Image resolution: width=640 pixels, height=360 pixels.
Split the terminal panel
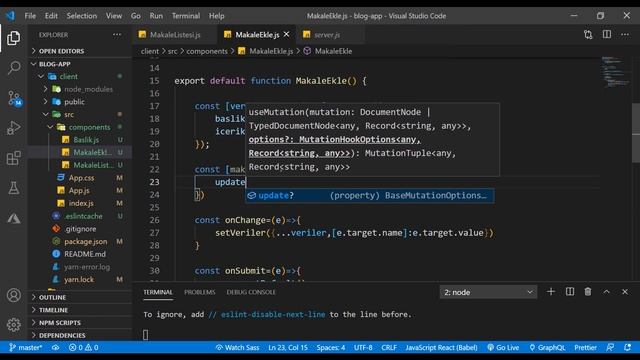570,292
